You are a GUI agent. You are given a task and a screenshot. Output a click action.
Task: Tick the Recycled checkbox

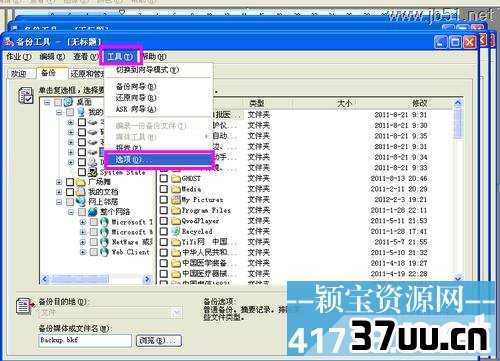click(x=164, y=231)
